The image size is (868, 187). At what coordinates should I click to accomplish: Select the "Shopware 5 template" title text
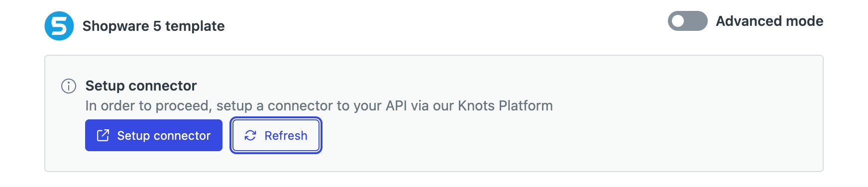click(x=153, y=26)
